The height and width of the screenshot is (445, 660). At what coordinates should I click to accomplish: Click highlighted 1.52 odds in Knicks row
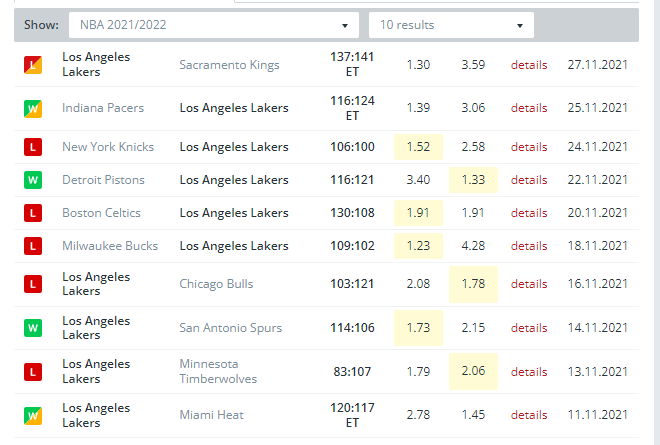419,147
